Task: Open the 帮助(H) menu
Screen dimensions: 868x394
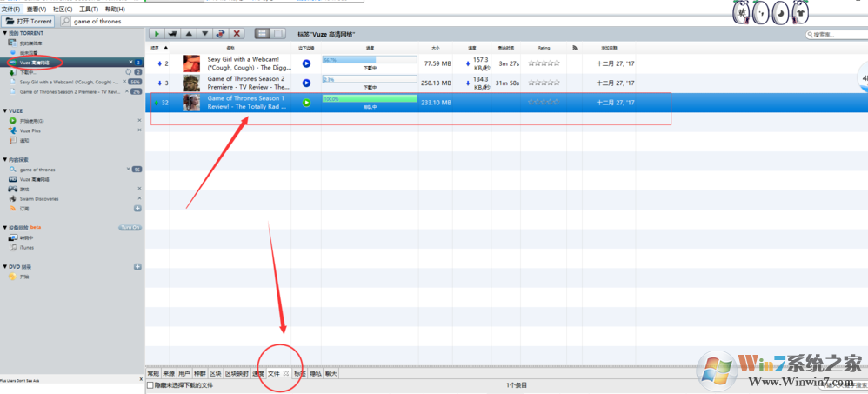Action: (115, 10)
